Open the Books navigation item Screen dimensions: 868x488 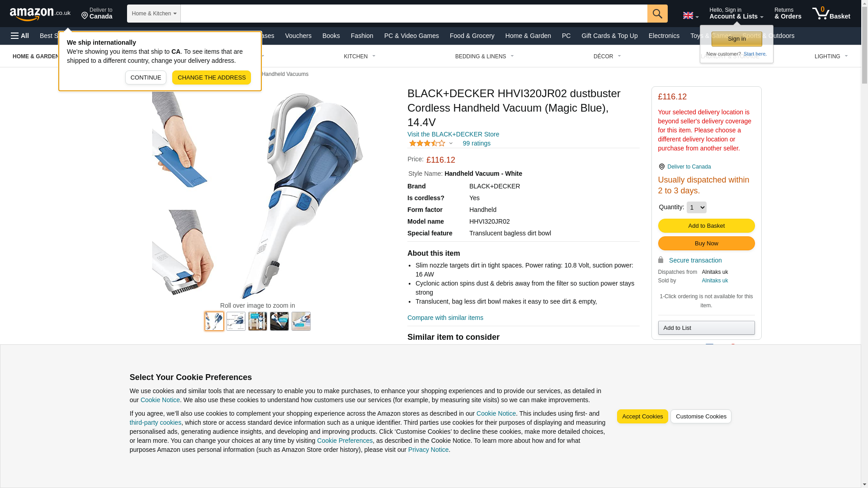point(331,36)
